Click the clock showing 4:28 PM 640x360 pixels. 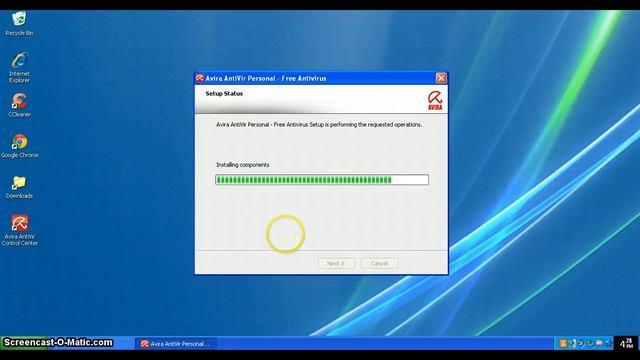[x=626, y=343]
